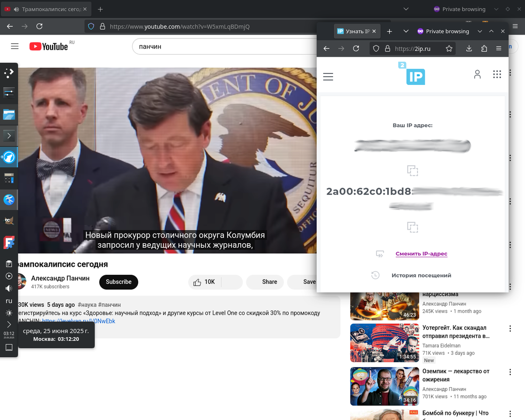Open the screen brightness tray icon
Viewport: 525px width, 420px height.
click(9, 313)
